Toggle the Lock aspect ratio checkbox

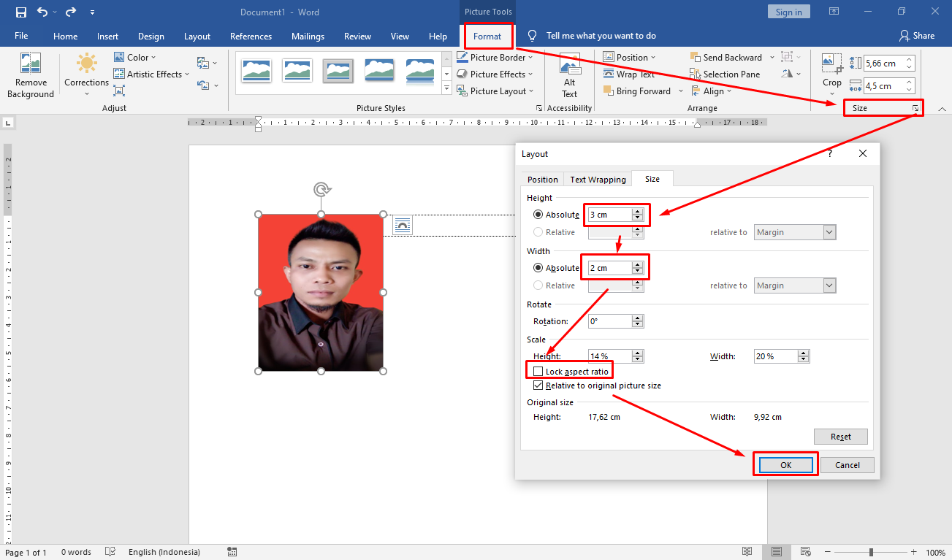[x=538, y=372]
